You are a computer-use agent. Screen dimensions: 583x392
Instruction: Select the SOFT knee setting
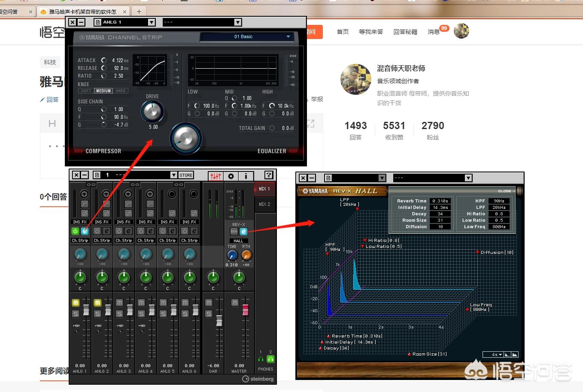coord(86,91)
